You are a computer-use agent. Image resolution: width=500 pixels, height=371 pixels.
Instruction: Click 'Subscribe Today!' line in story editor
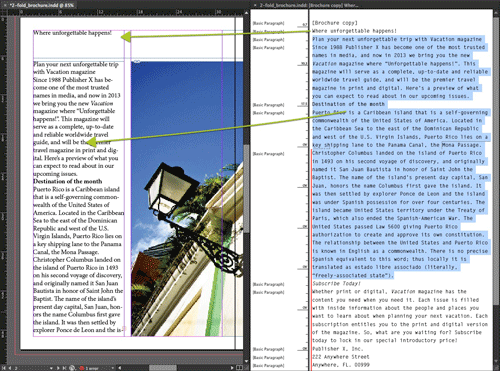point(336,283)
